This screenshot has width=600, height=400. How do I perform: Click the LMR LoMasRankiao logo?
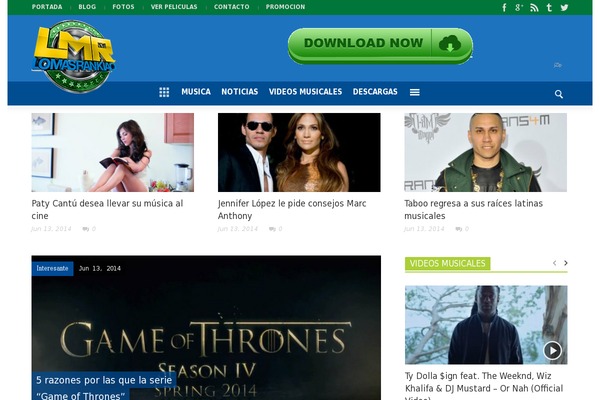click(73, 56)
